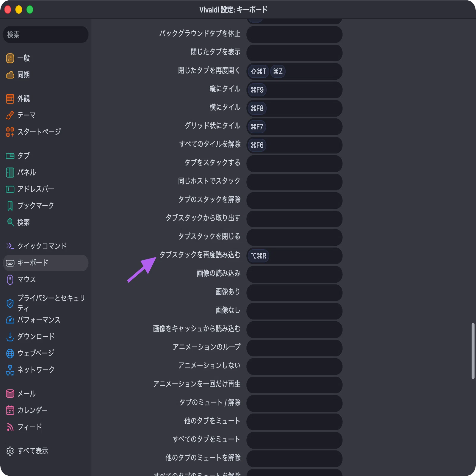Click shortcut field for 画像の読み込み
The image size is (476, 476).
point(294,274)
